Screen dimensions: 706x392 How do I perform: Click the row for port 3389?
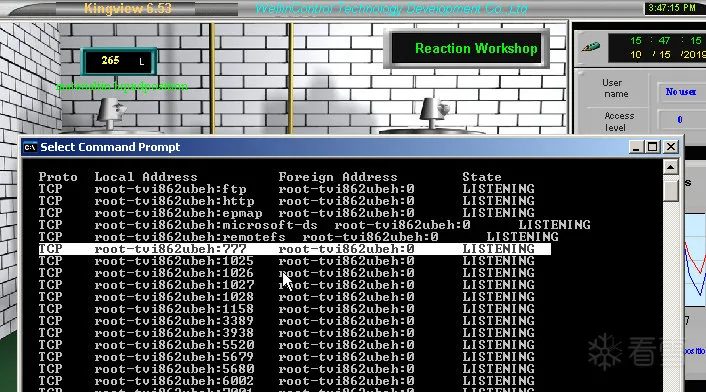pyautogui.click(x=286, y=321)
